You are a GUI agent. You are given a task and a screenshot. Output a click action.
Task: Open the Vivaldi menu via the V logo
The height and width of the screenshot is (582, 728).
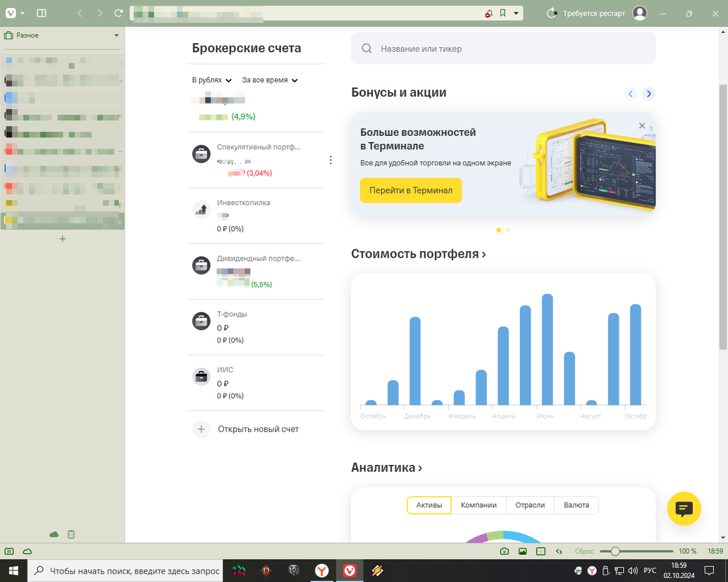(x=11, y=13)
